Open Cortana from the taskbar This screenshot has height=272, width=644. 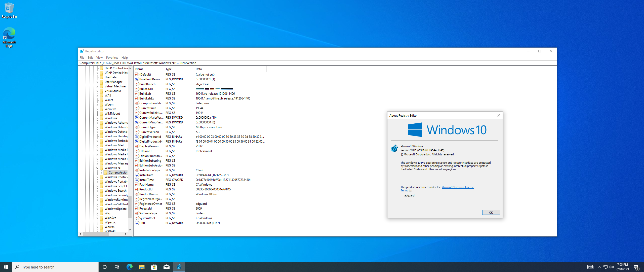pyautogui.click(x=105, y=267)
